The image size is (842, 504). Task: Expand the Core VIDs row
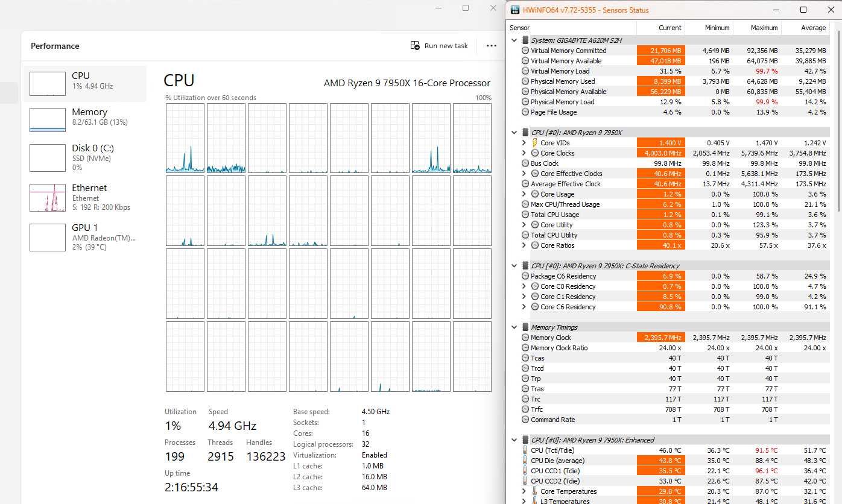click(524, 143)
